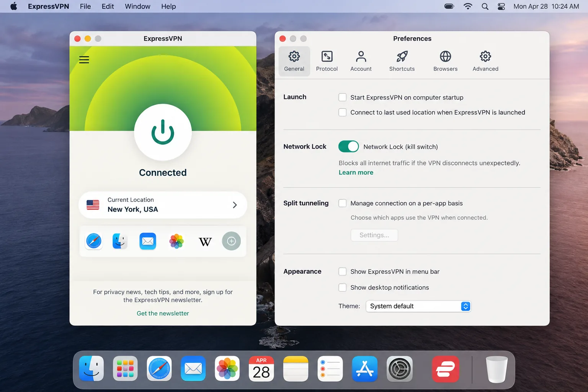Open System Preferences from the Dock
Image resolution: width=588 pixels, height=392 pixels.
399,369
